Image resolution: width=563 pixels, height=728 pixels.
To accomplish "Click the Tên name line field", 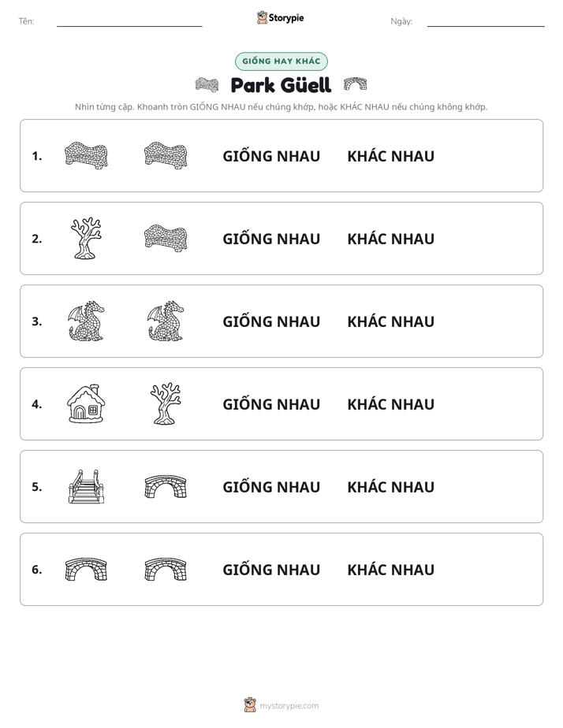I will coord(129,21).
